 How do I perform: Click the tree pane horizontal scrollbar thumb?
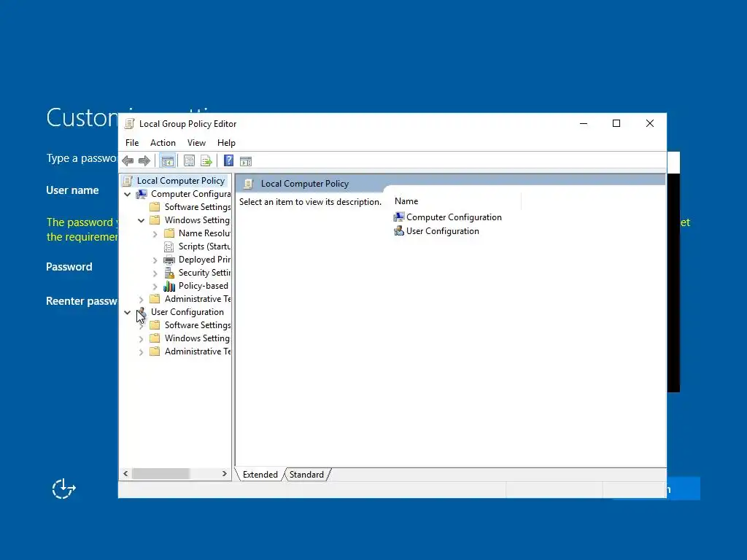click(x=160, y=474)
